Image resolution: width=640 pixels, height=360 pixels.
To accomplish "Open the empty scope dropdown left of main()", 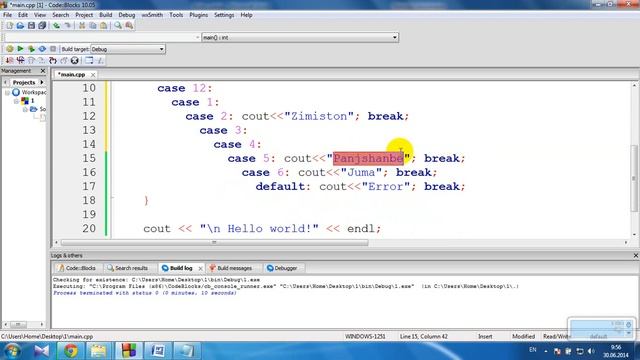I will tap(102, 38).
